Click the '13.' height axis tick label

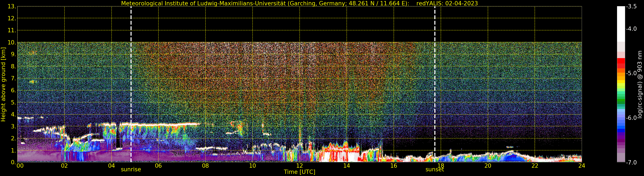[x=12, y=6]
